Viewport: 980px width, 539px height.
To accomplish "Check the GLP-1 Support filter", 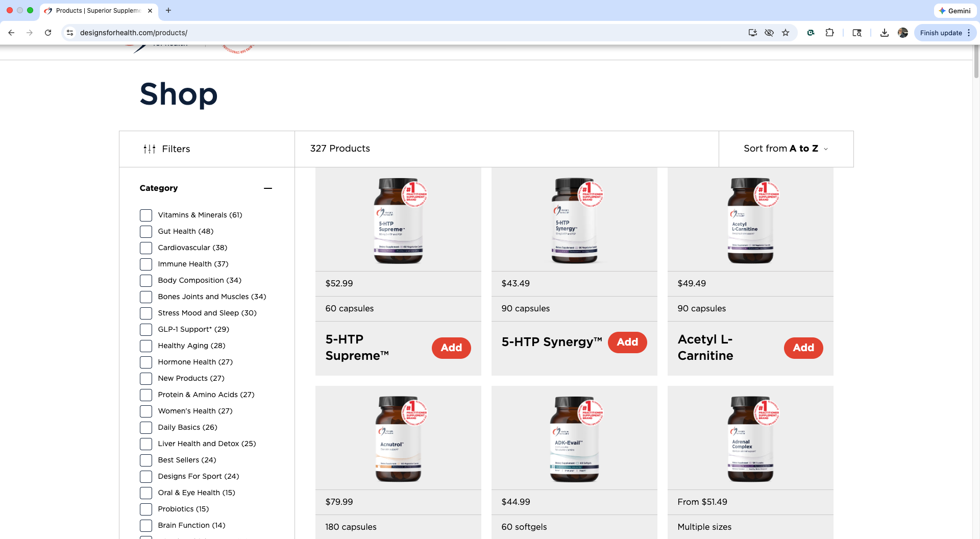I will point(146,330).
